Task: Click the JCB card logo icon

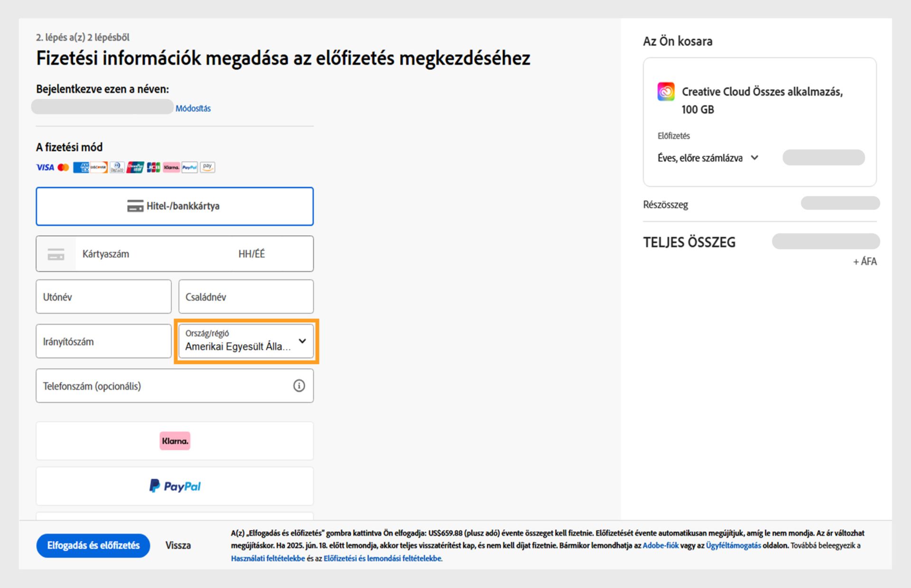Action: (x=153, y=167)
